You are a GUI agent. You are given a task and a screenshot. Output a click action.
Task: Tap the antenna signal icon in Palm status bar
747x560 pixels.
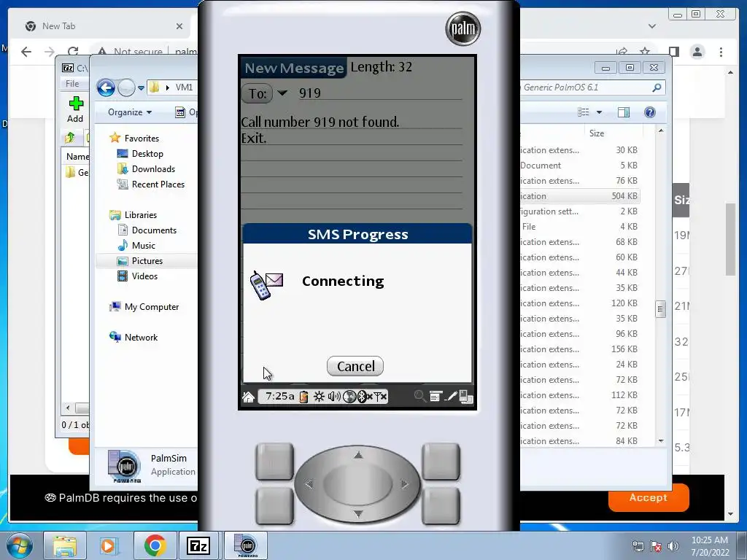(x=380, y=397)
